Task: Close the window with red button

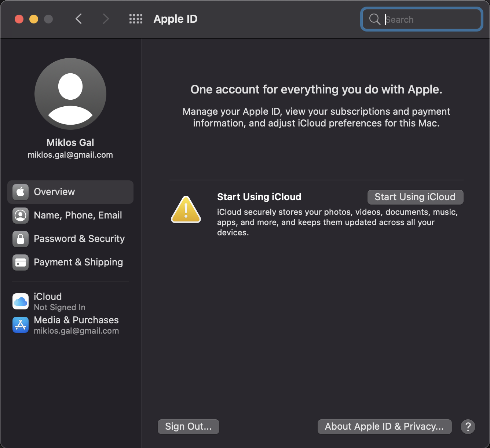Action: (x=19, y=19)
